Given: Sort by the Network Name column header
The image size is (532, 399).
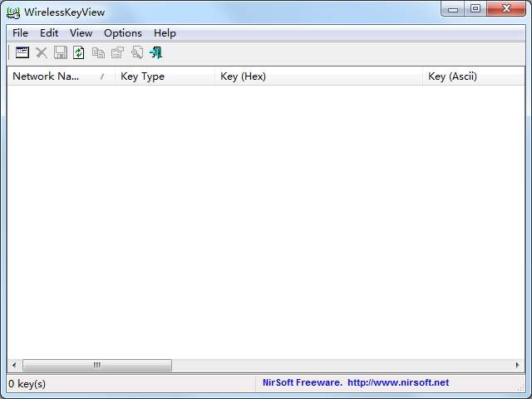Looking at the screenshot, I should click(x=61, y=76).
